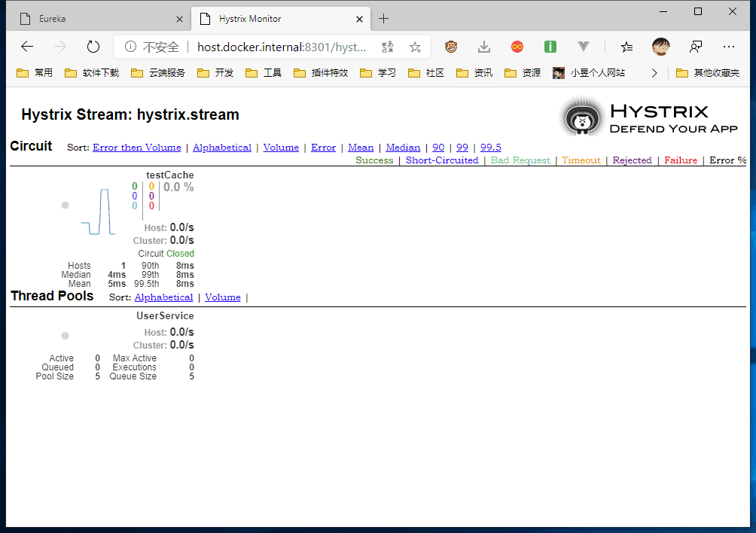The image size is (756, 533).
Task: Open a new tab with plus button
Action: [x=384, y=19]
